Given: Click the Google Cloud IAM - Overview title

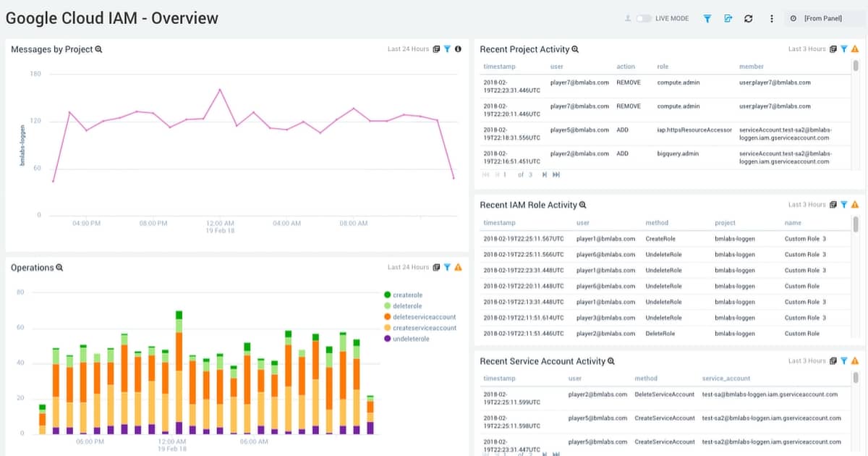Looking at the screenshot, I should point(112,18).
